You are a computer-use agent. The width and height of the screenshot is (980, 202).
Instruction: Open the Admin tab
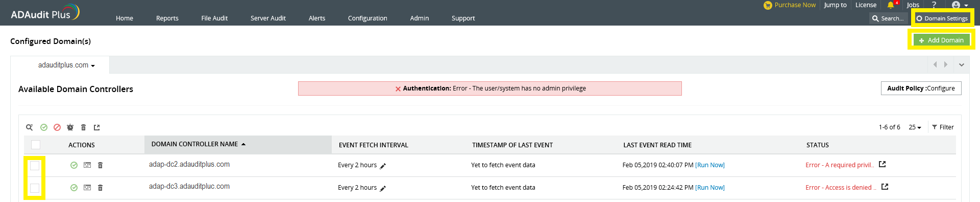tap(420, 18)
